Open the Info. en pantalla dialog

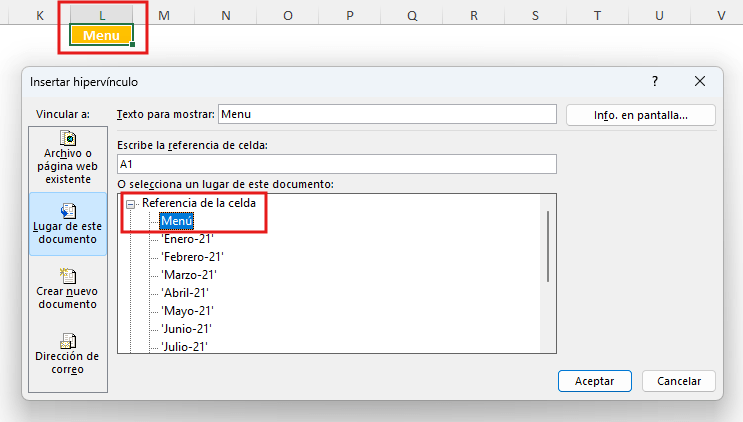click(641, 115)
